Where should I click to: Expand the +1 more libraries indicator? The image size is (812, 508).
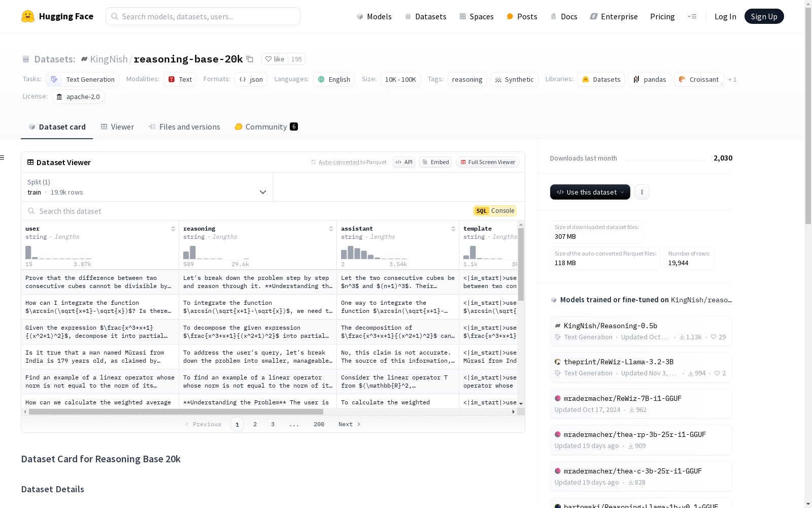coord(732,79)
